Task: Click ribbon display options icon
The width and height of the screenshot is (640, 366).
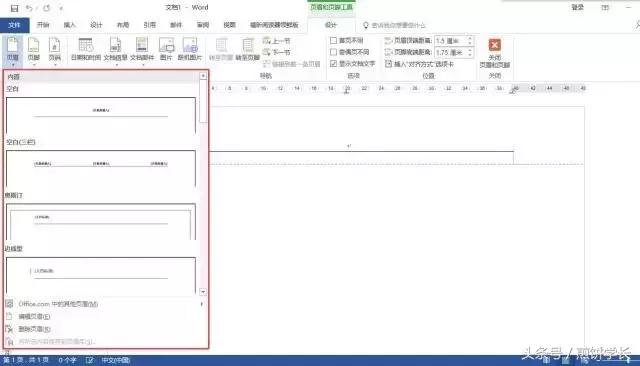Action: (605, 7)
